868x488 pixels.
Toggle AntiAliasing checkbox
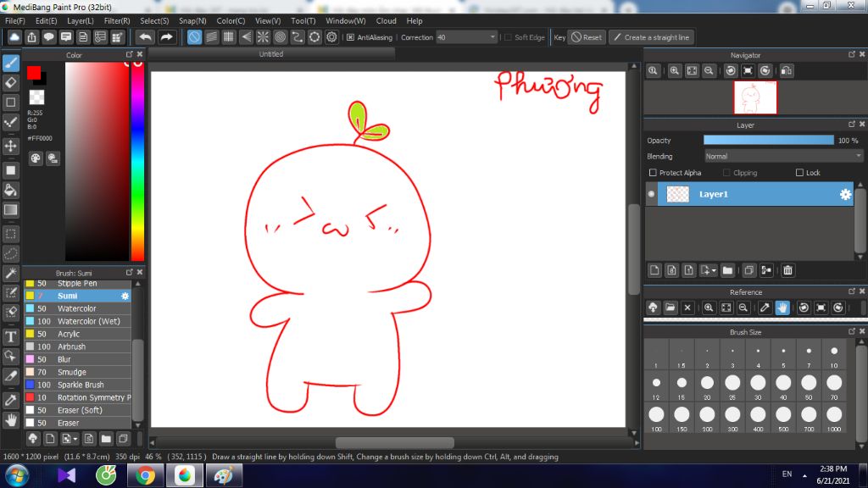(x=350, y=37)
